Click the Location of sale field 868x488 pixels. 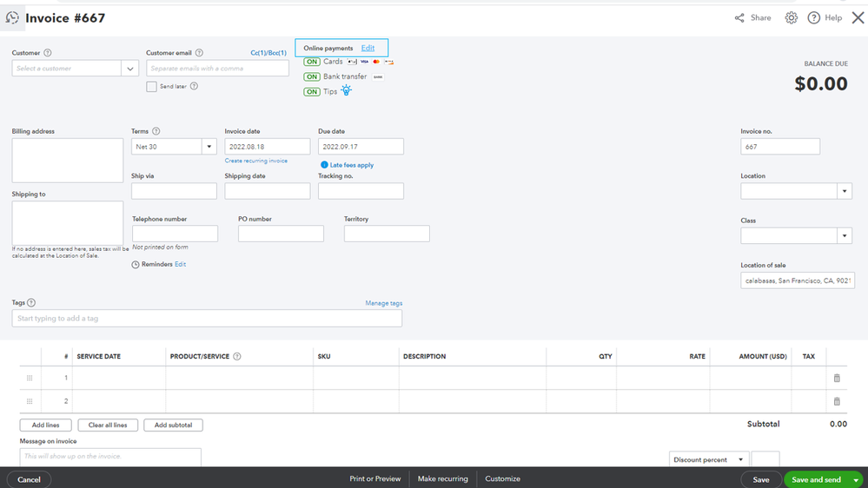click(x=798, y=280)
